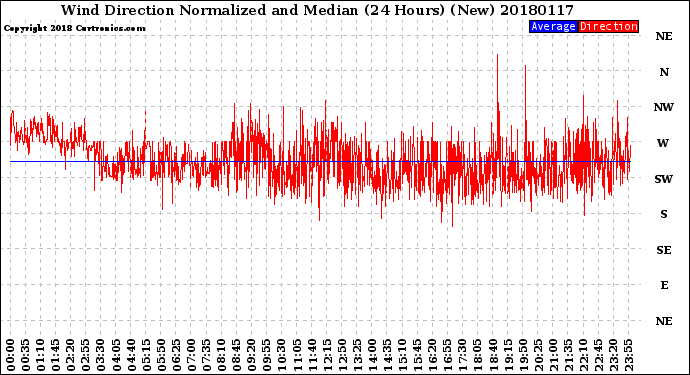This screenshot has width=690, height=375.
Task: Click the W direction axis label
Action: pyautogui.click(x=663, y=143)
